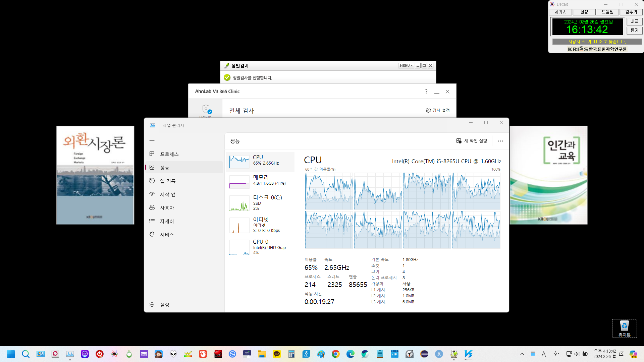Click the UTCk3 atom icon on taskbar
This screenshot has width=644, height=362.
coord(114,354)
